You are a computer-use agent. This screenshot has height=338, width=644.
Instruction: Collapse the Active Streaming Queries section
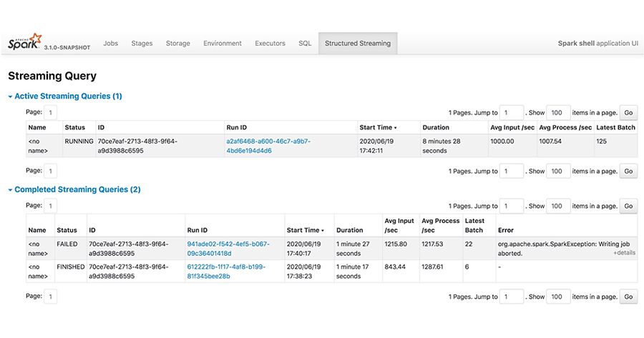pyautogui.click(x=68, y=96)
